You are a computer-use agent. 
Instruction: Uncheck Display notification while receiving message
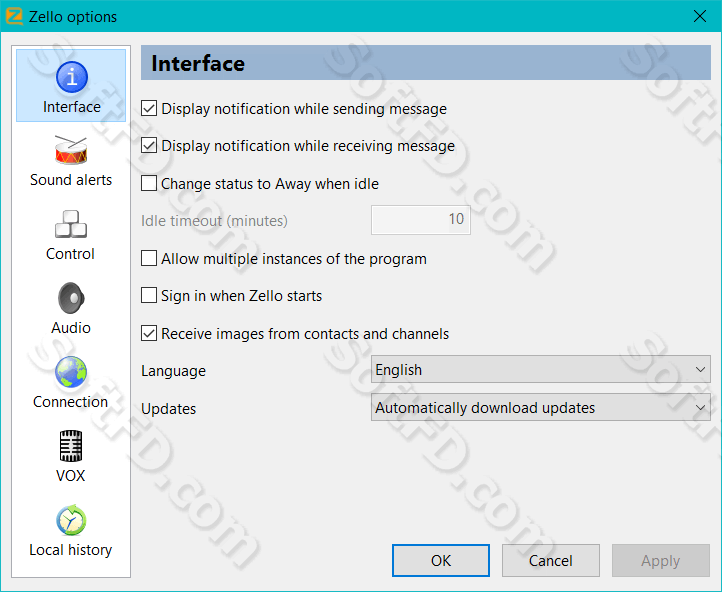click(149, 145)
